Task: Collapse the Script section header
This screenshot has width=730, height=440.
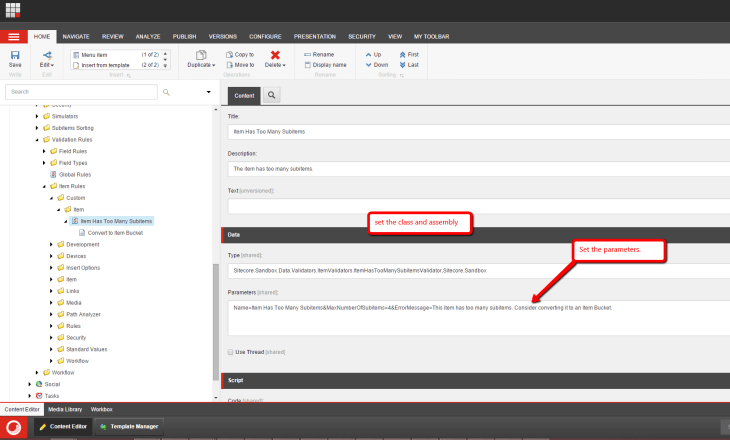Action: 475,380
